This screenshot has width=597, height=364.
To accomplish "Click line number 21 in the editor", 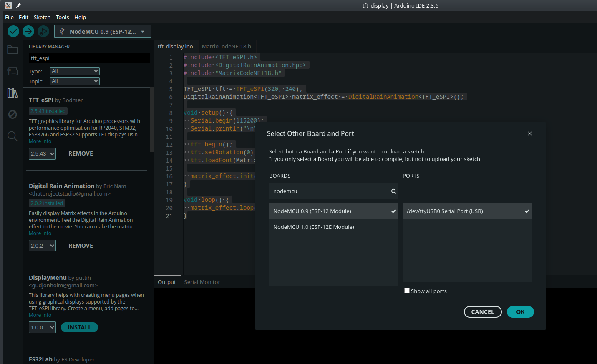I will [169, 216].
